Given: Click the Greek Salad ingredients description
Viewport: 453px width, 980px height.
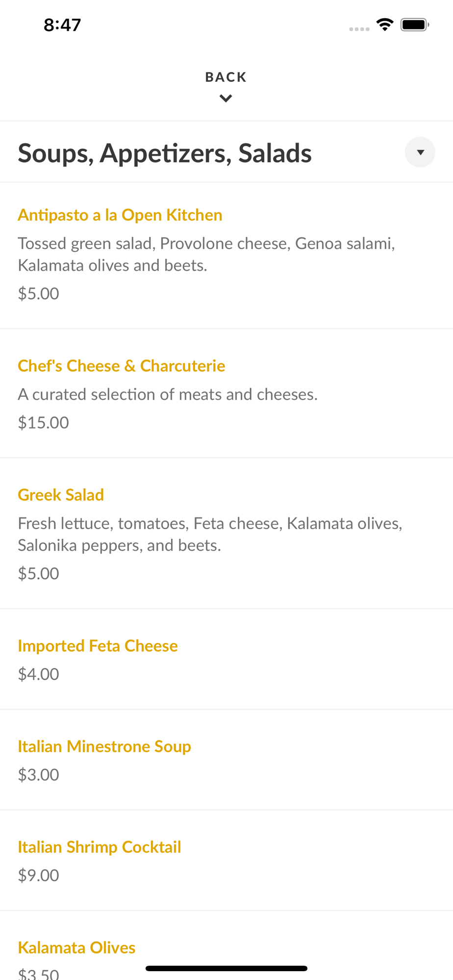Looking at the screenshot, I should [x=210, y=534].
